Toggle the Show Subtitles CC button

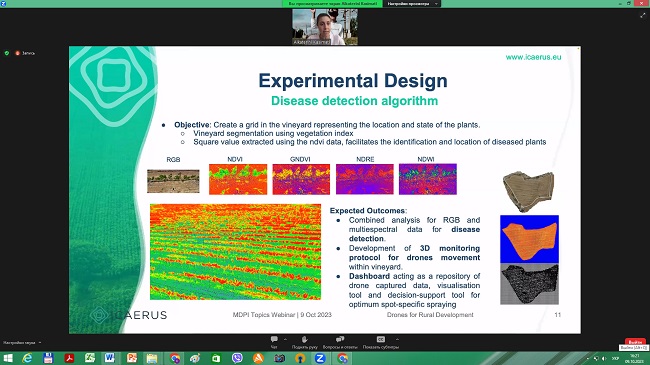[x=381, y=340]
